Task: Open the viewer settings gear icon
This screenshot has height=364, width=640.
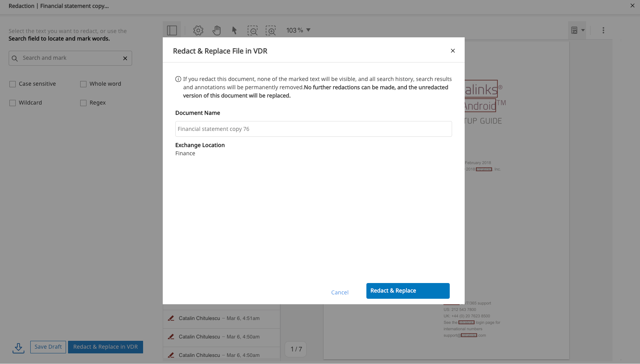Action: 198,30
